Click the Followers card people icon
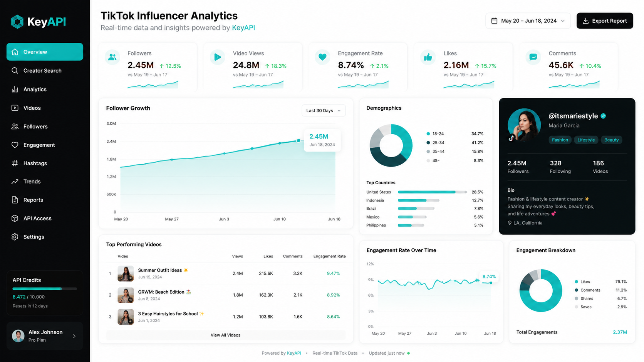 point(112,57)
